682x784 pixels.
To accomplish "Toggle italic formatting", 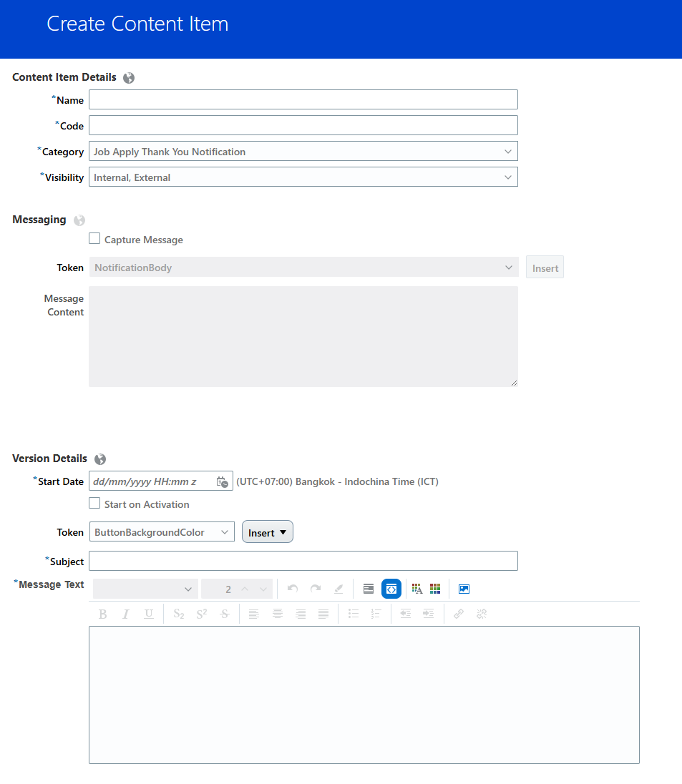I will [x=125, y=614].
